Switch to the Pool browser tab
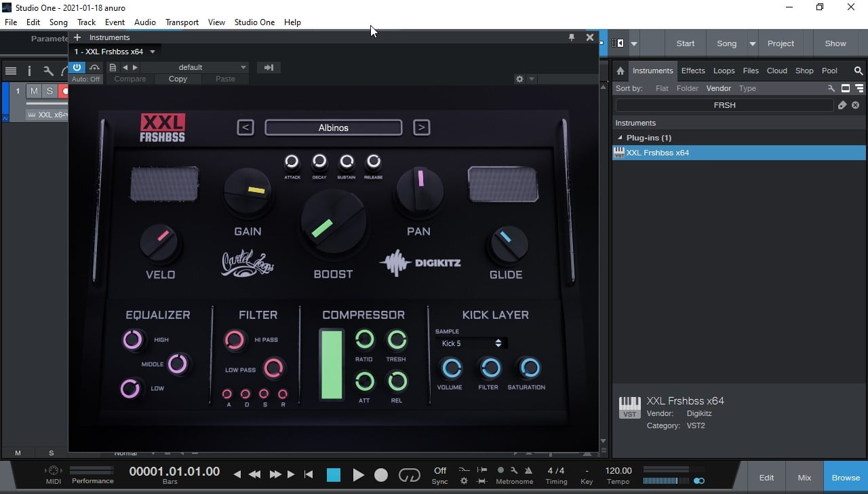 click(x=829, y=71)
